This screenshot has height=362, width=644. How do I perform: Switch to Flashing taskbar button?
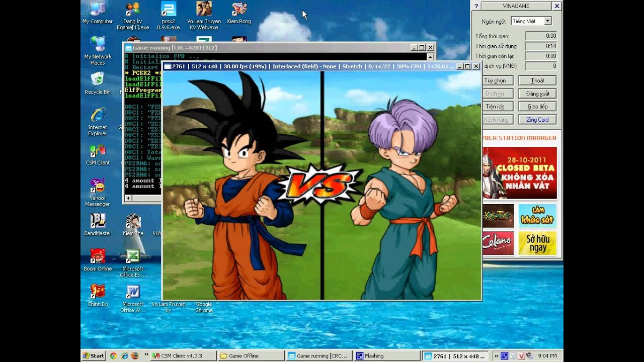pyautogui.click(x=387, y=355)
